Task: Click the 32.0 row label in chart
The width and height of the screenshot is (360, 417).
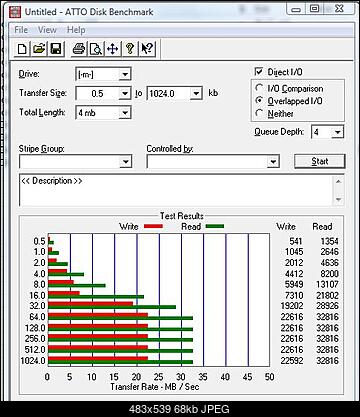Action: click(x=37, y=306)
